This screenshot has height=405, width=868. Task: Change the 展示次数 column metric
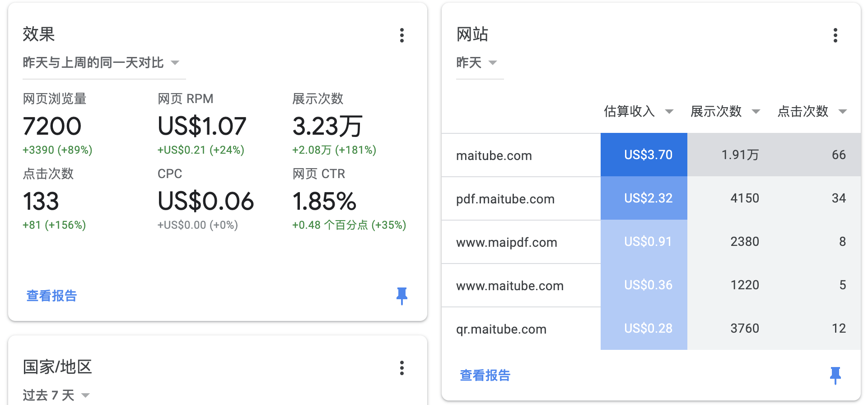(725, 111)
